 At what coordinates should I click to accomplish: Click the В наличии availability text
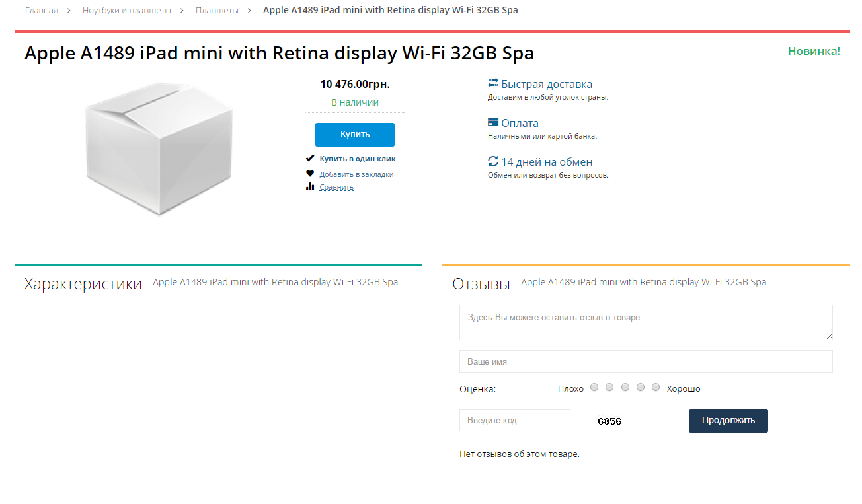[x=355, y=102]
